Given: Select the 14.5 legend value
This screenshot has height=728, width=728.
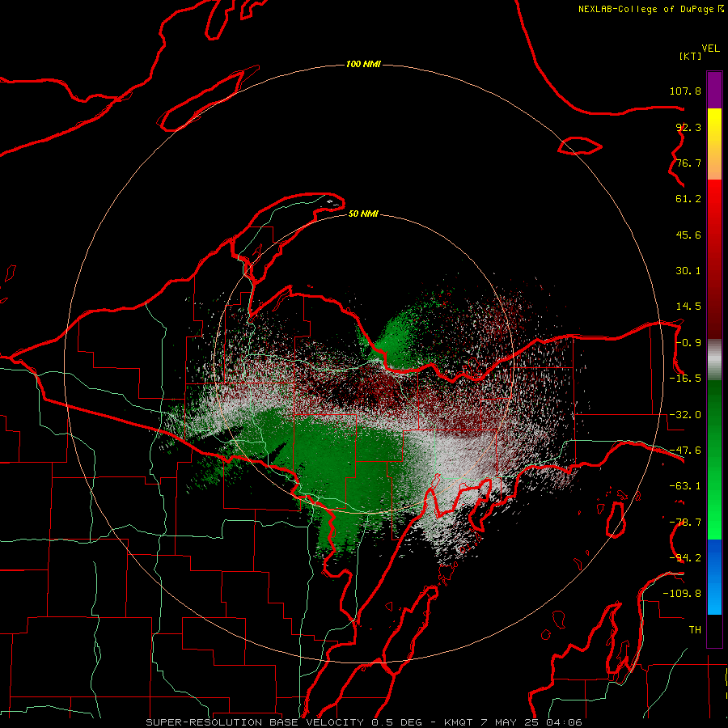Looking at the screenshot, I should point(688,307).
